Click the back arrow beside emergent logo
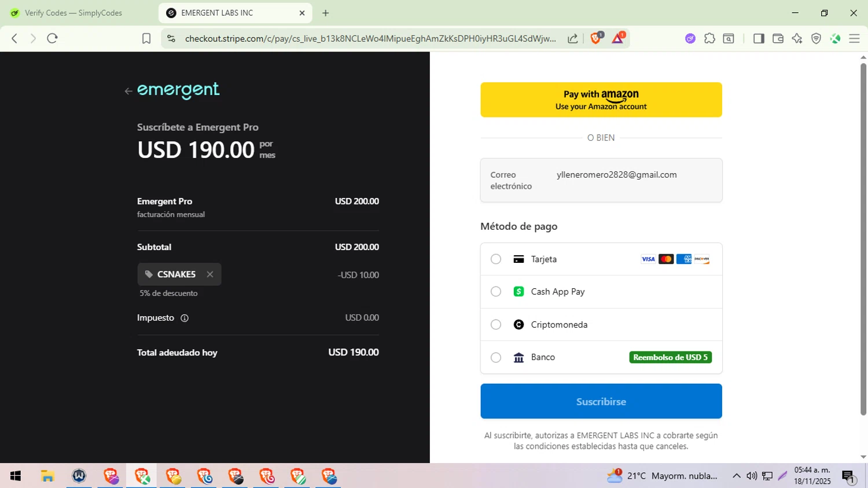The height and width of the screenshot is (488, 868). click(128, 91)
